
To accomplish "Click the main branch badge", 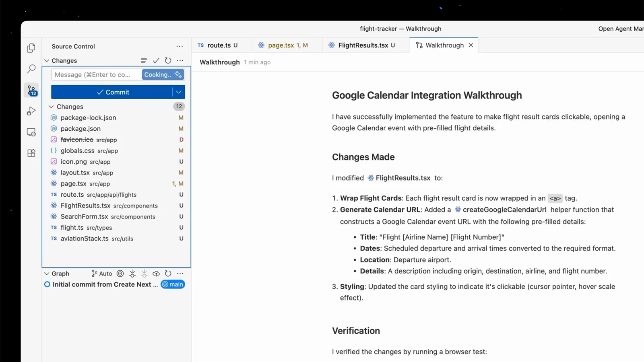I will [173, 284].
